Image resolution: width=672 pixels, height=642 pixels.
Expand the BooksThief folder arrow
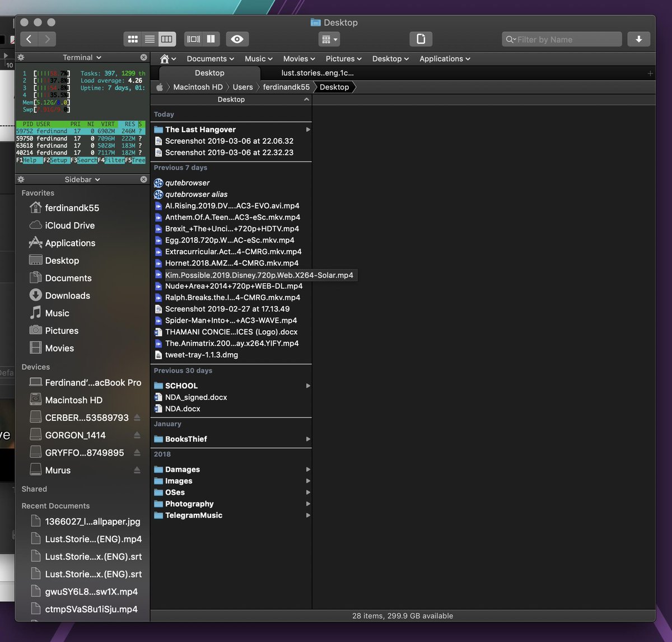coord(308,439)
